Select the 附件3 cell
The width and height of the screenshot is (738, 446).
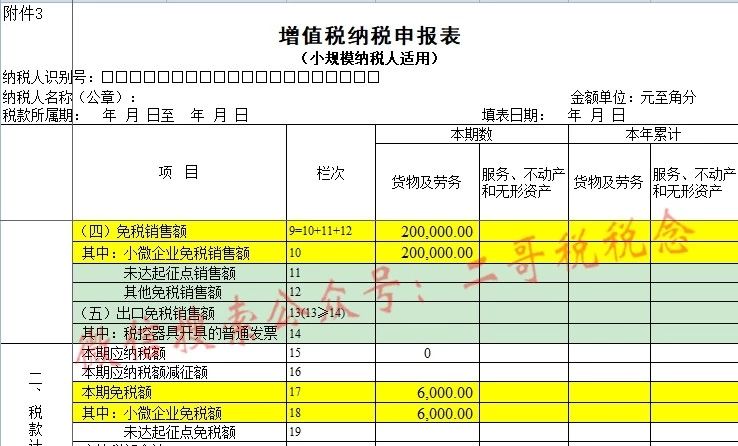click(x=24, y=12)
